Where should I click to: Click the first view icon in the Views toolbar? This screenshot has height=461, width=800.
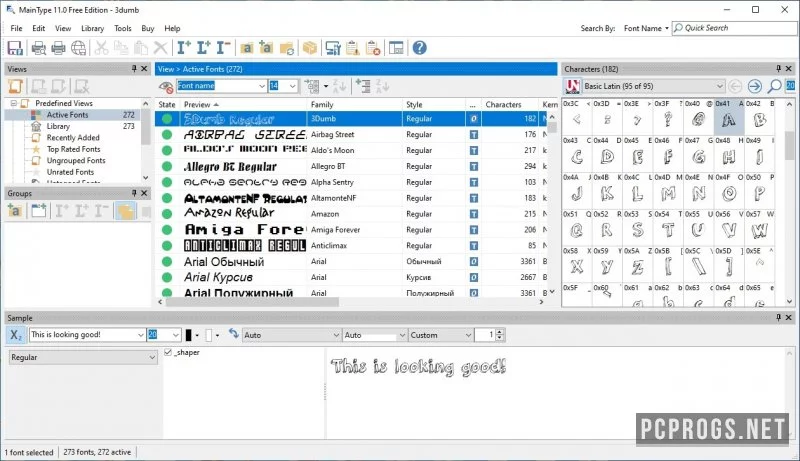point(15,86)
